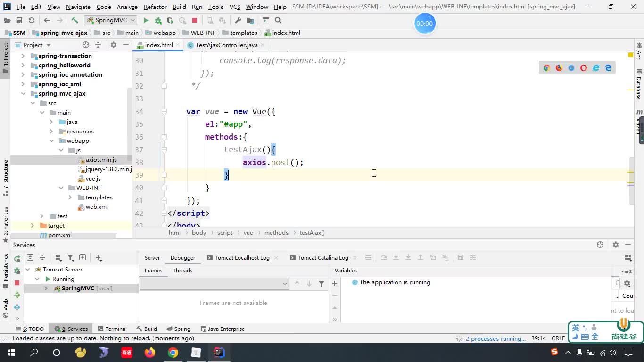This screenshot has width=644, height=362.
Task: Switch to the Server tab
Action: tap(152, 258)
